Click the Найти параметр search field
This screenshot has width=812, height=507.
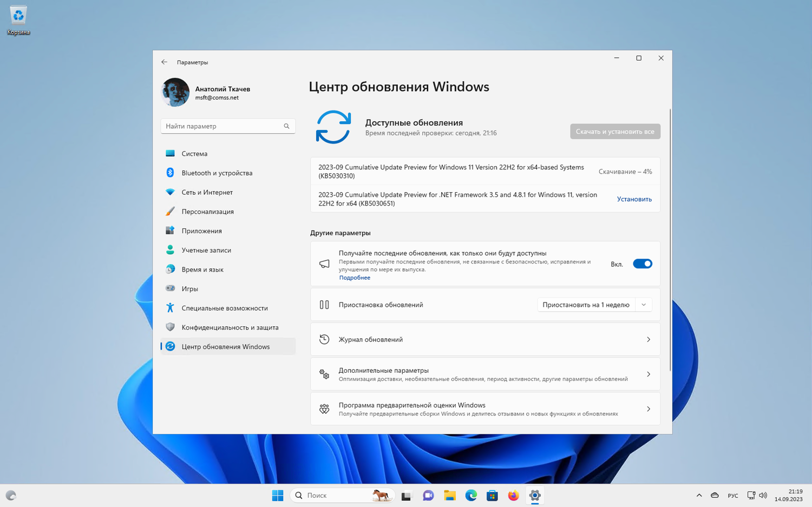[228, 126]
